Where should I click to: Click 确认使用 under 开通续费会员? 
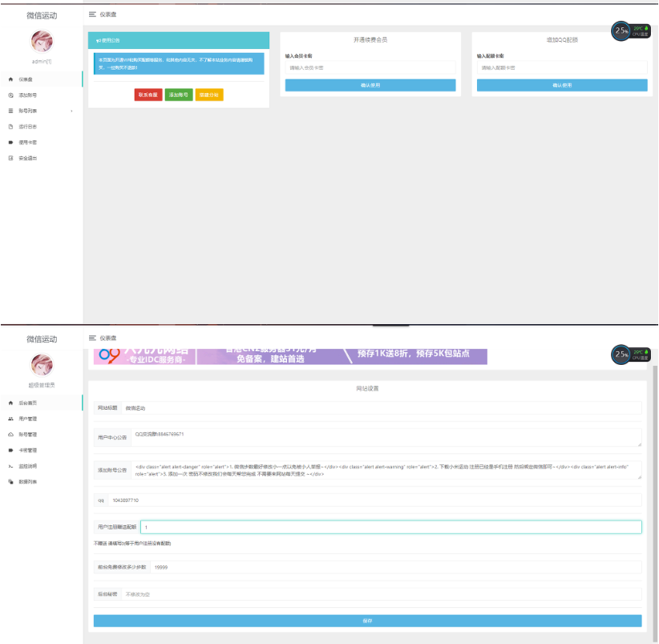(x=370, y=85)
